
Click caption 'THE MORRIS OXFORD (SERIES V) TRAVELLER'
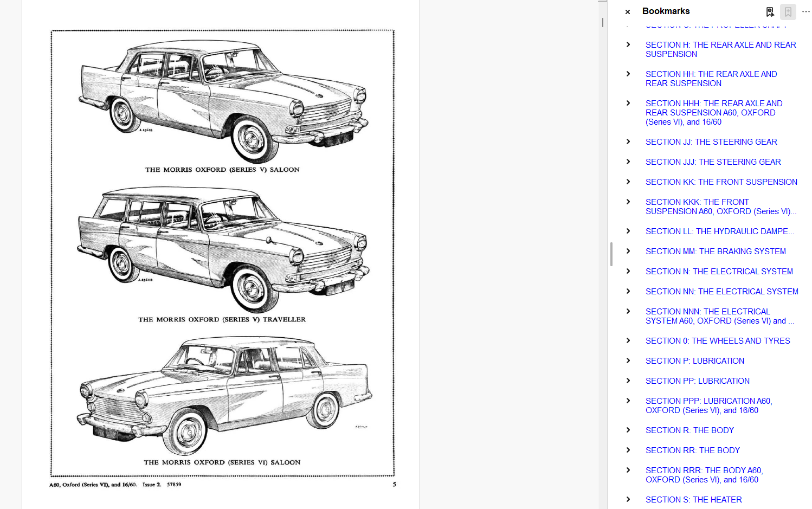222,319
